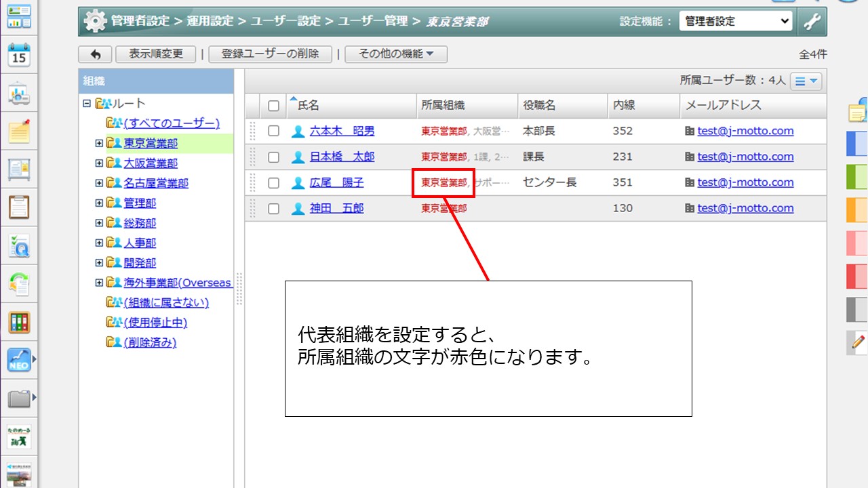Screen dimensions: 868x488
Task: Click the pencil icon on right edge
Action: (x=858, y=343)
